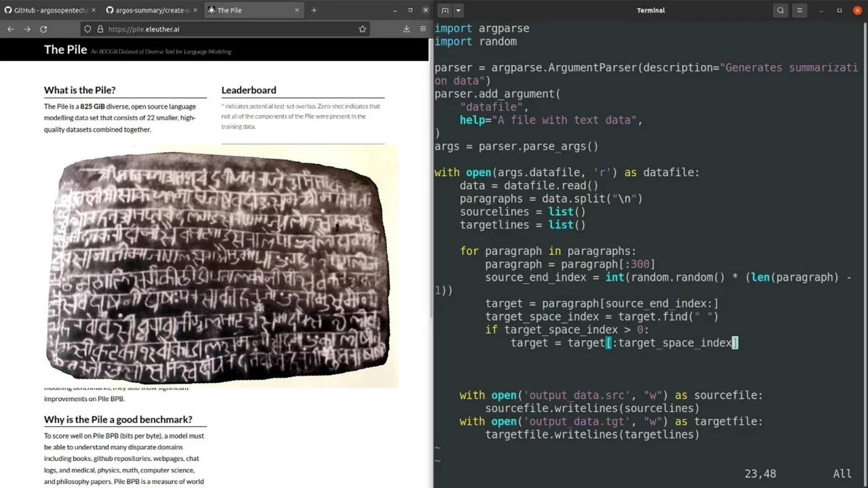This screenshot has height=488, width=868.
Task: Click 'sourcelines = list()' line
Action: click(x=523, y=211)
